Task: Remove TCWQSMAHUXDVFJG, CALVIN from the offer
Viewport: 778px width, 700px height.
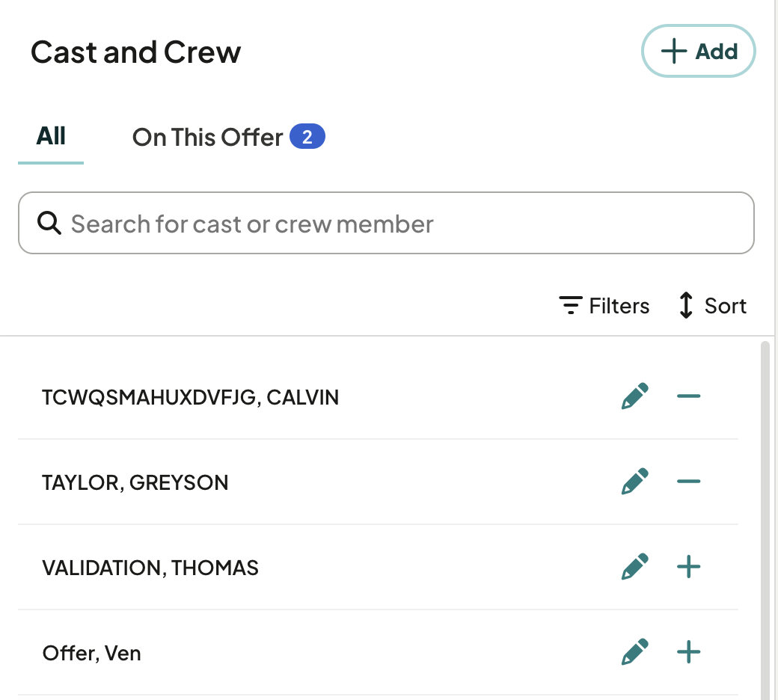Action: pyautogui.click(x=689, y=396)
